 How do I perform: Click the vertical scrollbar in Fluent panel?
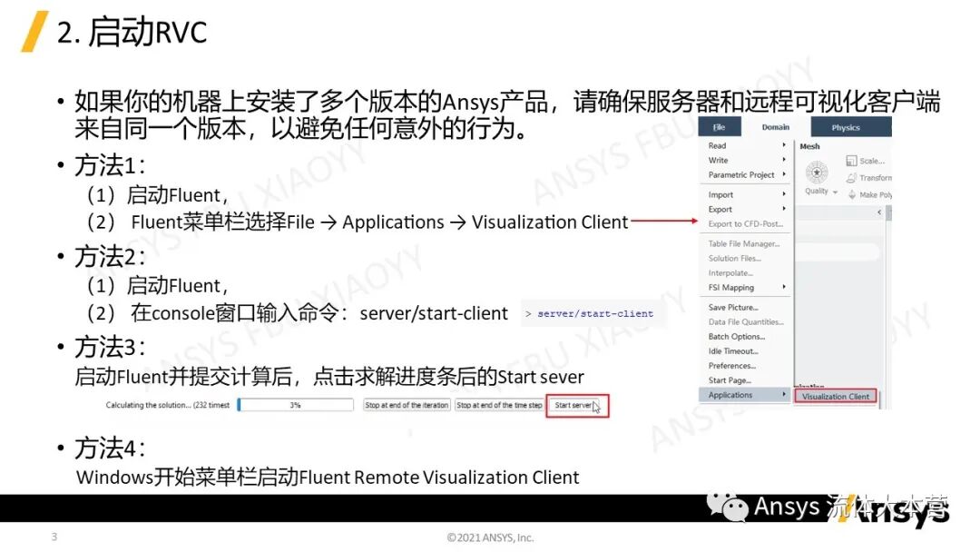[x=888, y=213]
